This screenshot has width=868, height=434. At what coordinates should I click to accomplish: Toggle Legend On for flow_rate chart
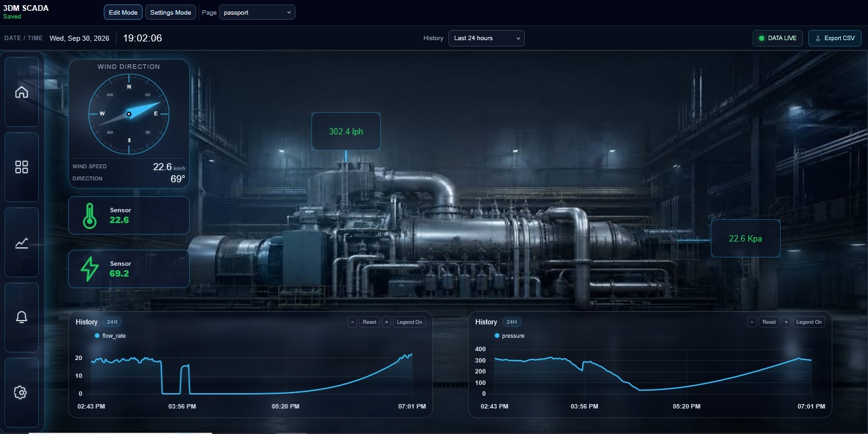[x=409, y=322]
